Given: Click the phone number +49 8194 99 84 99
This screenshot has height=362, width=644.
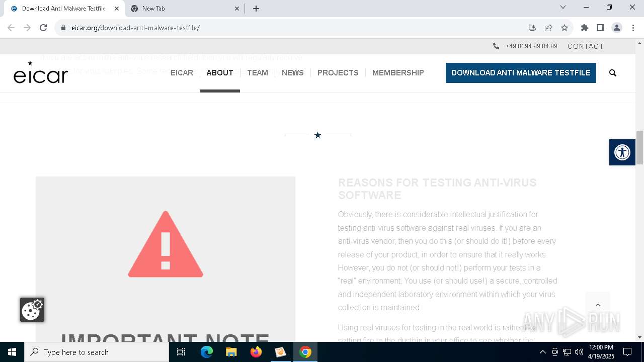Looking at the screenshot, I should coord(531,46).
